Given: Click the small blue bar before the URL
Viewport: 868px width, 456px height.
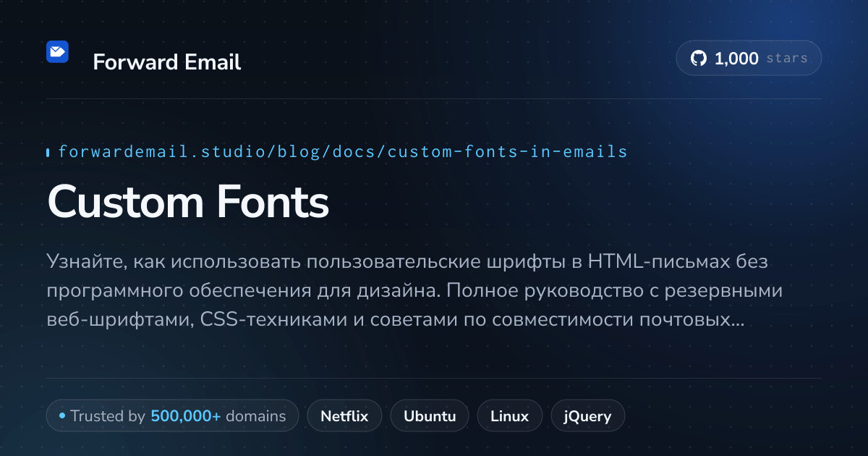Looking at the screenshot, I should pos(48,153).
